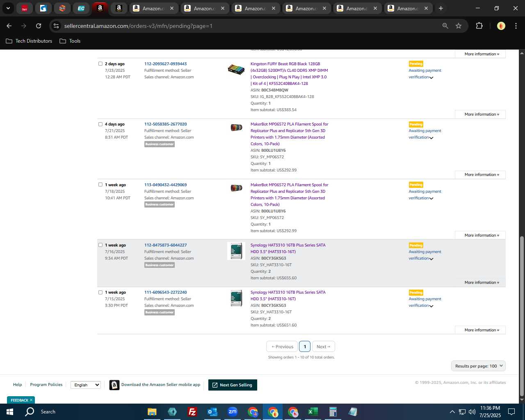This screenshot has width=525, height=420.
Task: Click the volume speaker tray icon
Action: [472, 412]
